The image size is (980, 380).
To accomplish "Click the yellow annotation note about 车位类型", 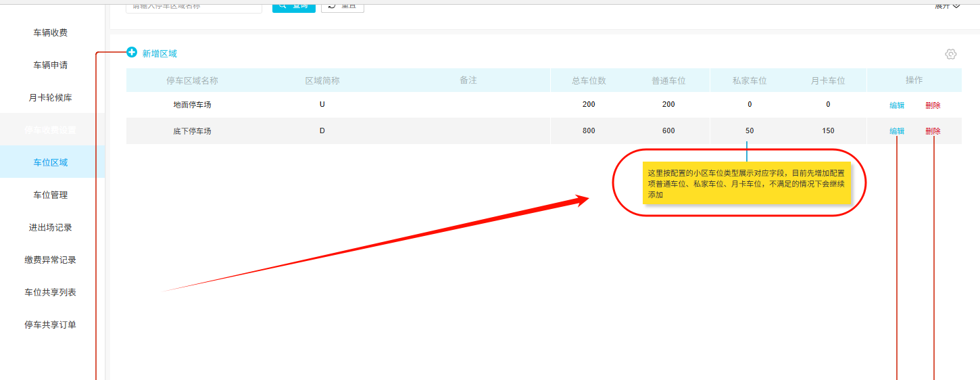I will tap(746, 183).
